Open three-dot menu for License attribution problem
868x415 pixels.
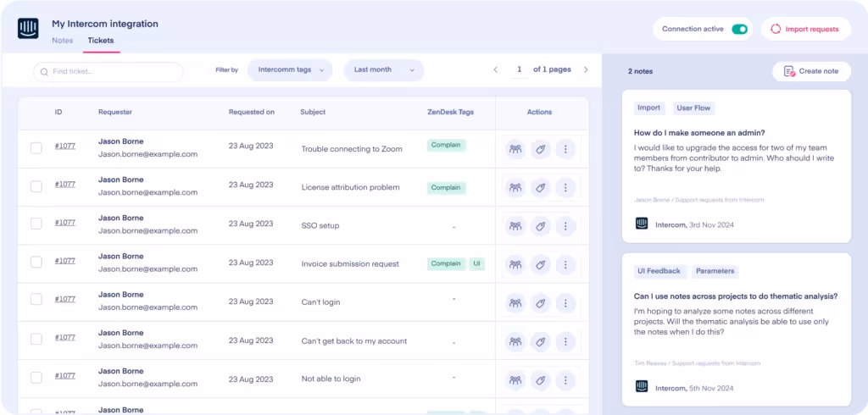[x=565, y=187]
